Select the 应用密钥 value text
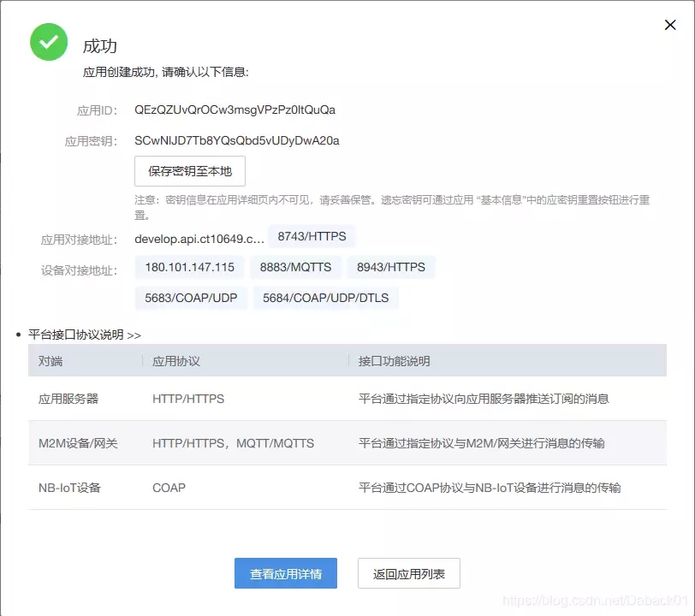Image resolution: width=695 pixels, height=616 pixels. [236, 140]
